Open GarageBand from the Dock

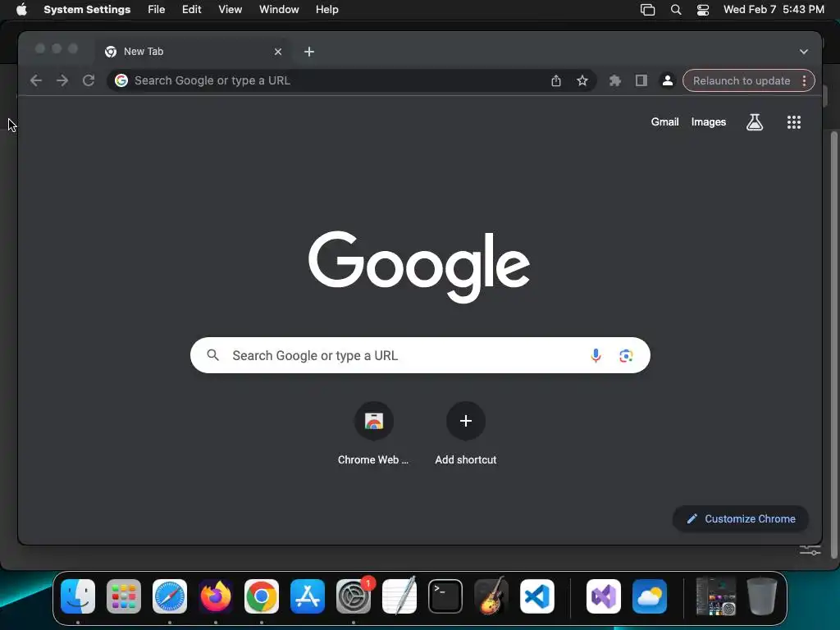491,596
